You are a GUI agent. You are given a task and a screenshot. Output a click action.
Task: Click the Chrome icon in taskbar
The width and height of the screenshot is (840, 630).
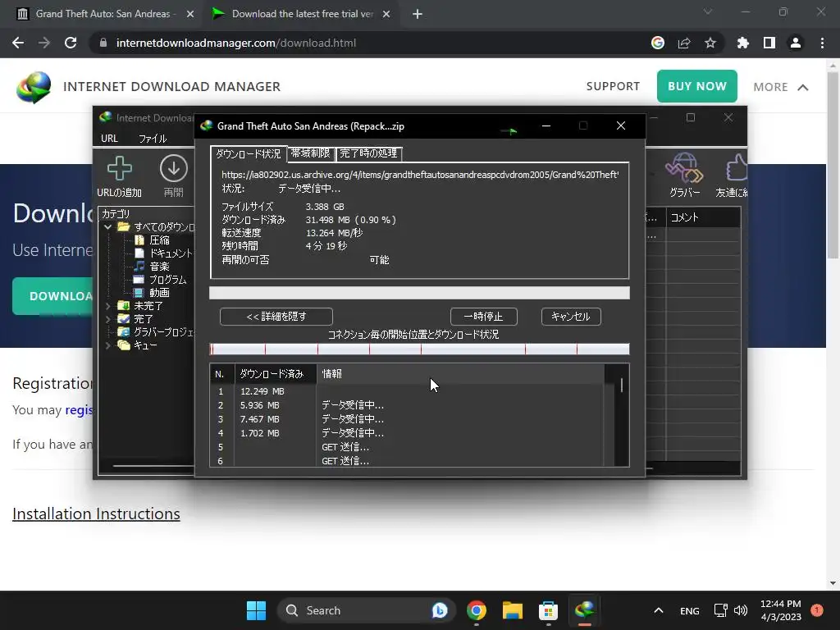[x=477, y=610]
